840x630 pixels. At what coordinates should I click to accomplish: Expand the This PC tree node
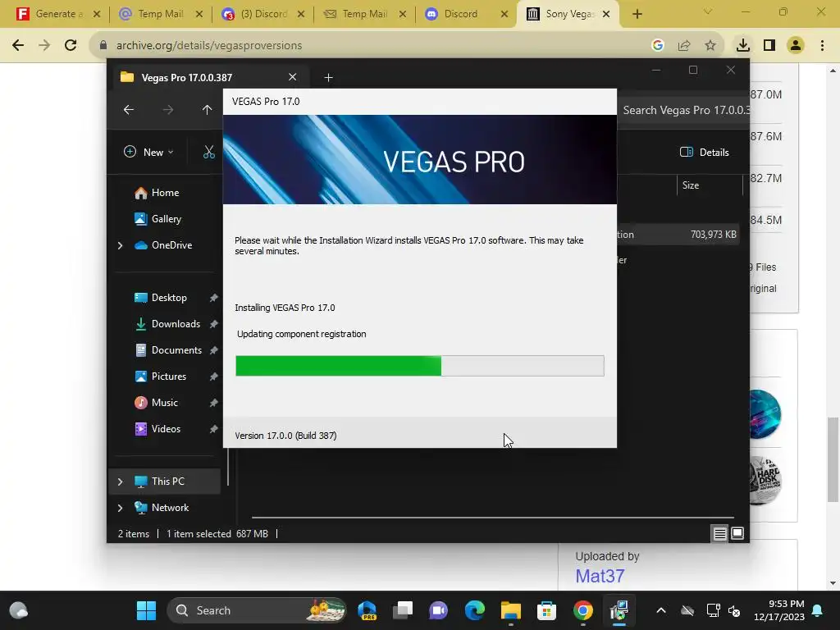pyautogui.click(x=120, y=482)
